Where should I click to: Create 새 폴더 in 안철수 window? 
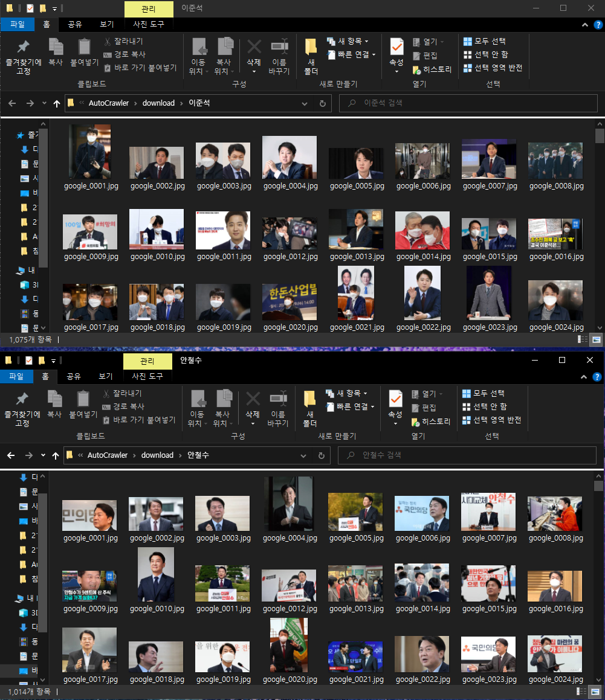(309, 409)
